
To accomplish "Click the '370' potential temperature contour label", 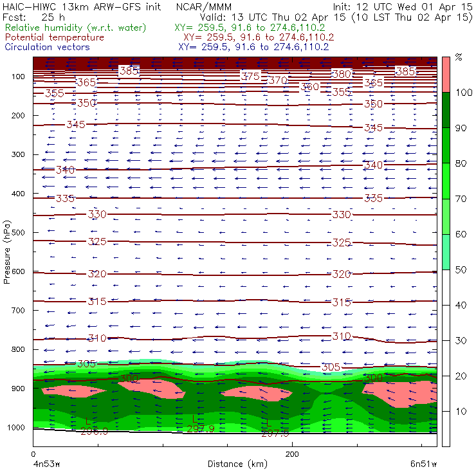I will click(x=278, y=80).
